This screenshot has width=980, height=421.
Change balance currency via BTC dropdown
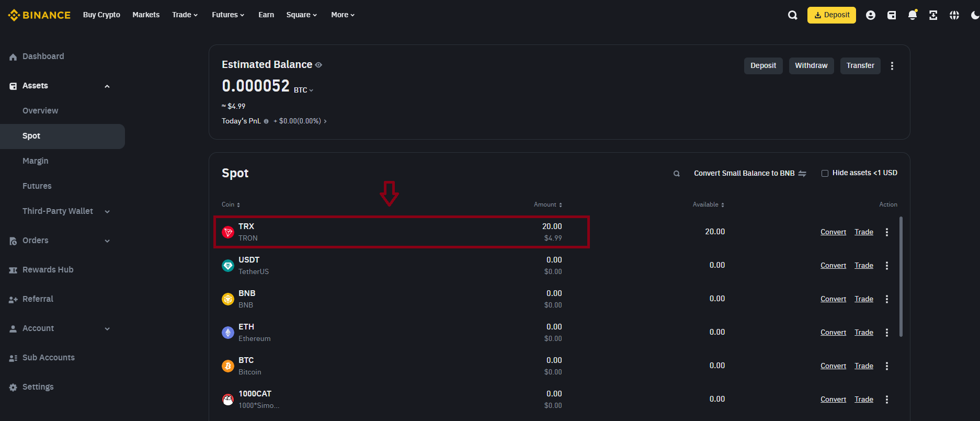(303, 90)
